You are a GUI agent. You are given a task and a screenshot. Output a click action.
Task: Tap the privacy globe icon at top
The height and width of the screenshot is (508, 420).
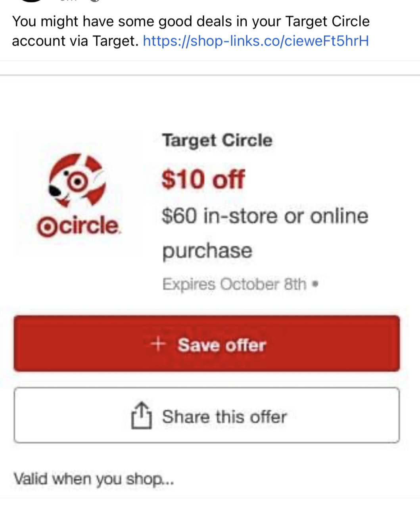pyautogui.click(x=94, y=1)
